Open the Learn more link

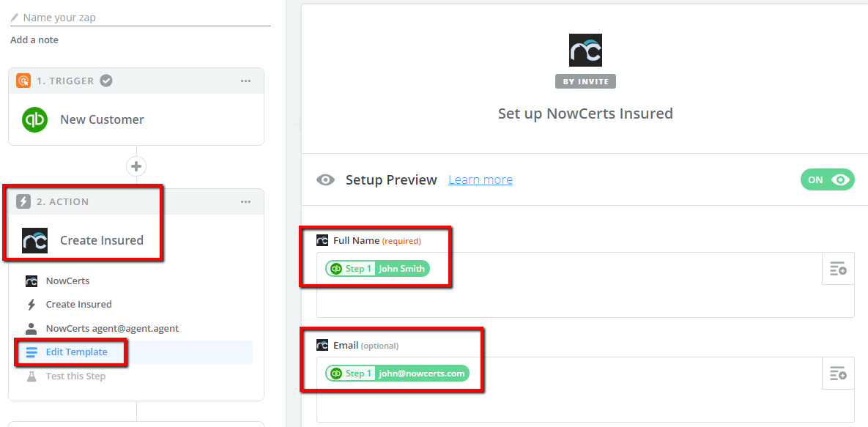click(x=481, y=180)
